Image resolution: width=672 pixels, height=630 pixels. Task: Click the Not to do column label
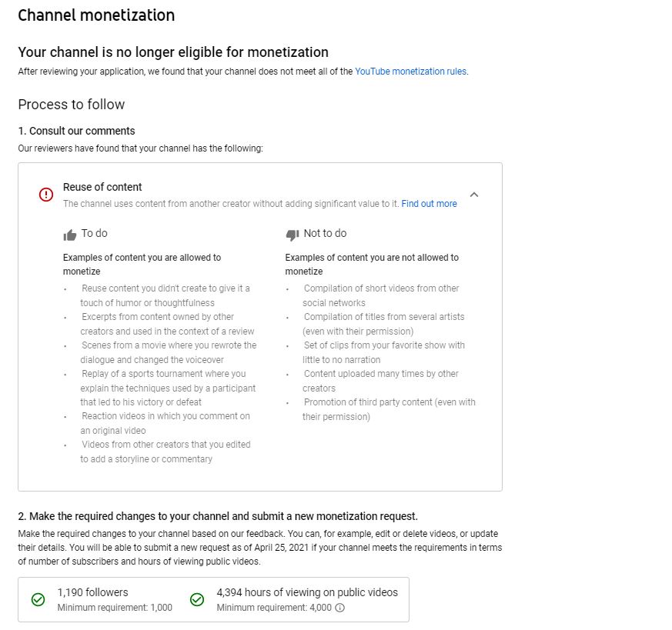tap(326, 233)
